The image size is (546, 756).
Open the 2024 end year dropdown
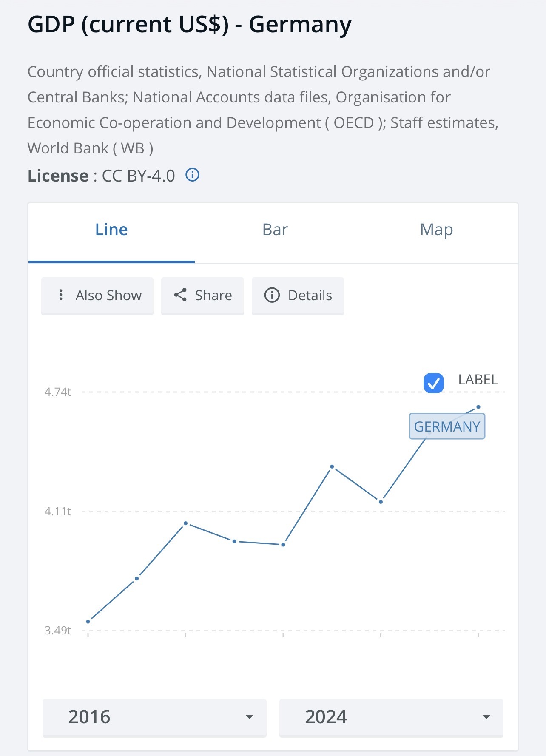click(391, 717)
